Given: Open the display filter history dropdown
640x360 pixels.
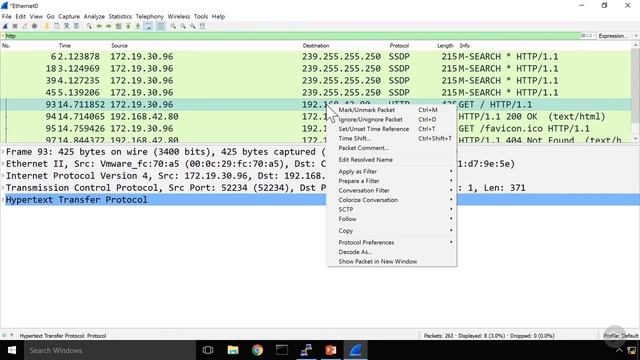Looking at the screenshot, I should click(x=594, y=36).
